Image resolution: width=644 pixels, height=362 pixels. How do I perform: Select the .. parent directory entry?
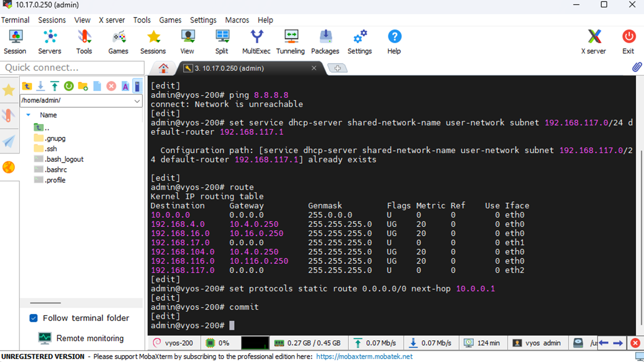pyautogui.click(x=42, y=128)
